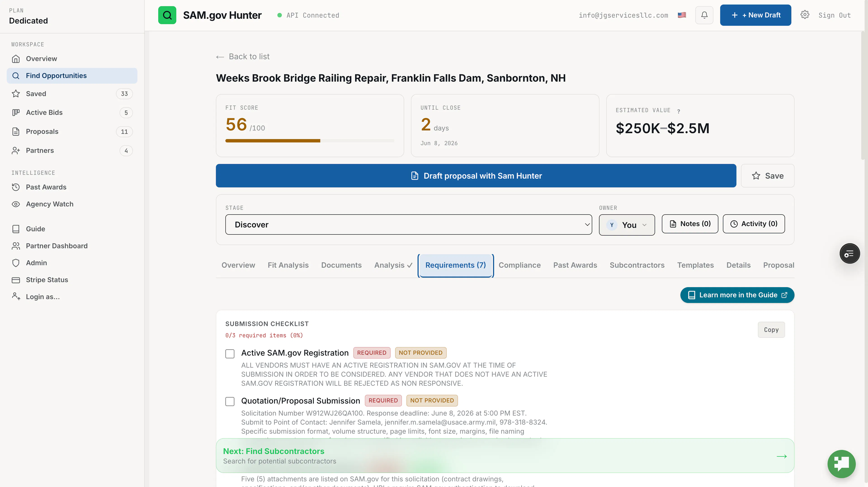Screen dimensions: 868x487
Task: Click the Past Awards history icon
Action: (16, 187)
